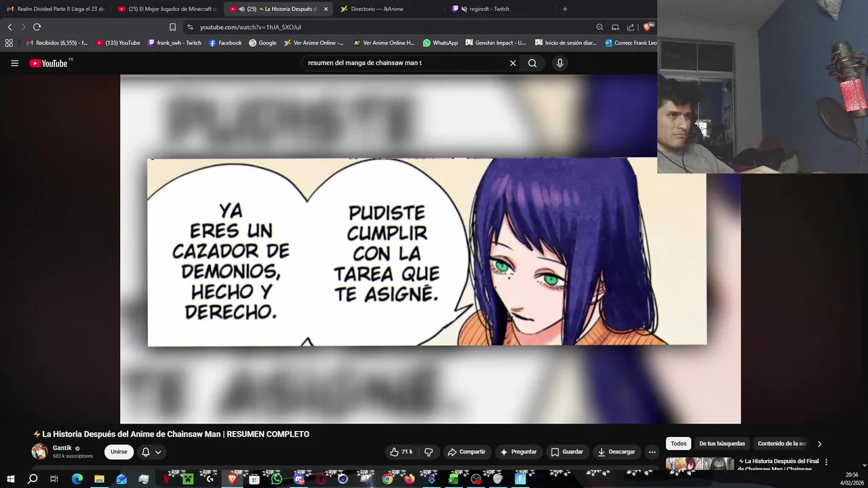Go back in the browser
This screenshot has width=868, height=488.
[x=9, y=27]
